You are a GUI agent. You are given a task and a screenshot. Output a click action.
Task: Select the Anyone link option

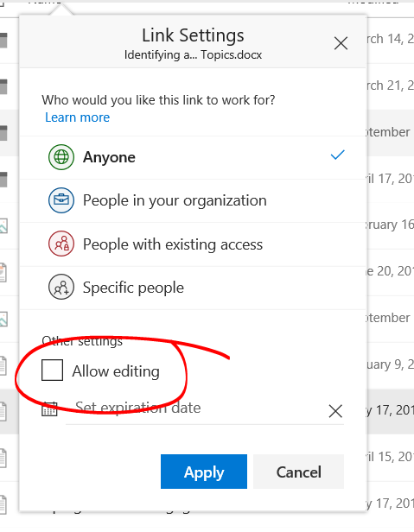[x=193, y=157]
